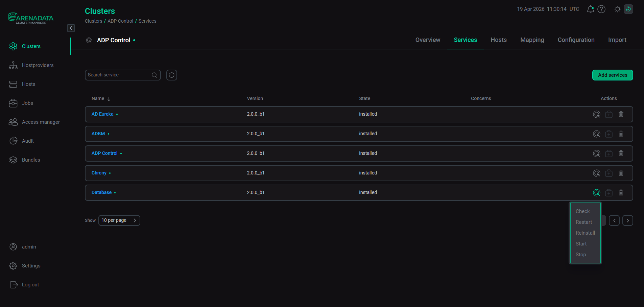
Task: Open the 10 per page dropdown
Action: [x=119, y=220]
